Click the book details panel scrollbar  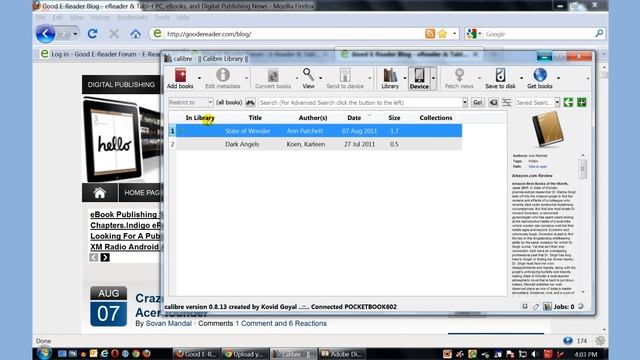(583, 169)
